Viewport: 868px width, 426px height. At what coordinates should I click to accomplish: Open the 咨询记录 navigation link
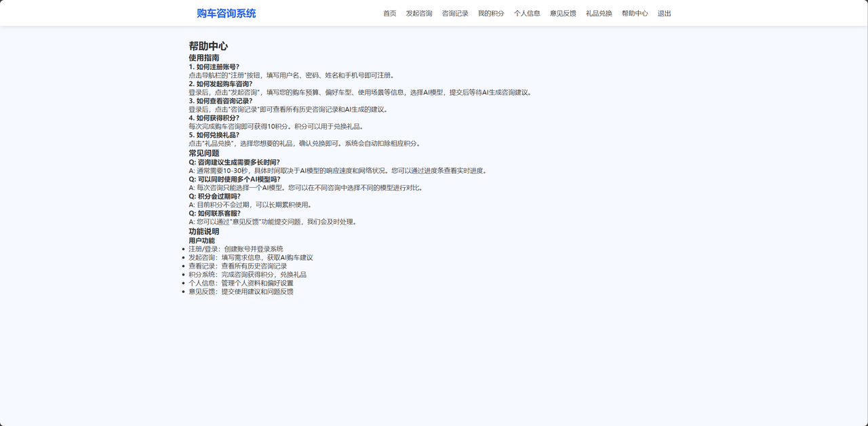click(x=455, y=14)
